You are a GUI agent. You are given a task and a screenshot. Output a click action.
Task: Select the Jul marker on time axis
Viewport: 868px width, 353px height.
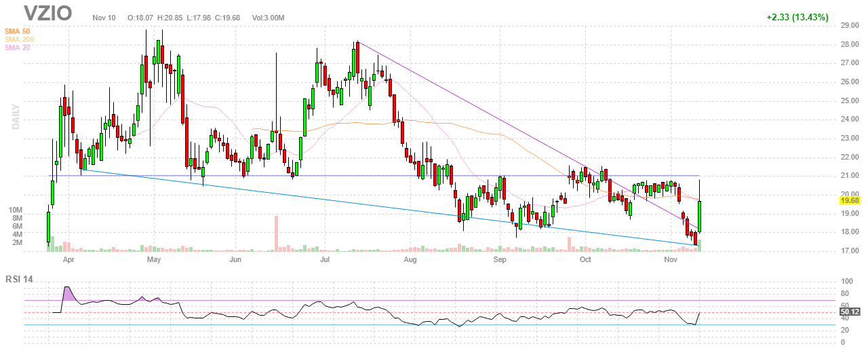coord(325,259)
